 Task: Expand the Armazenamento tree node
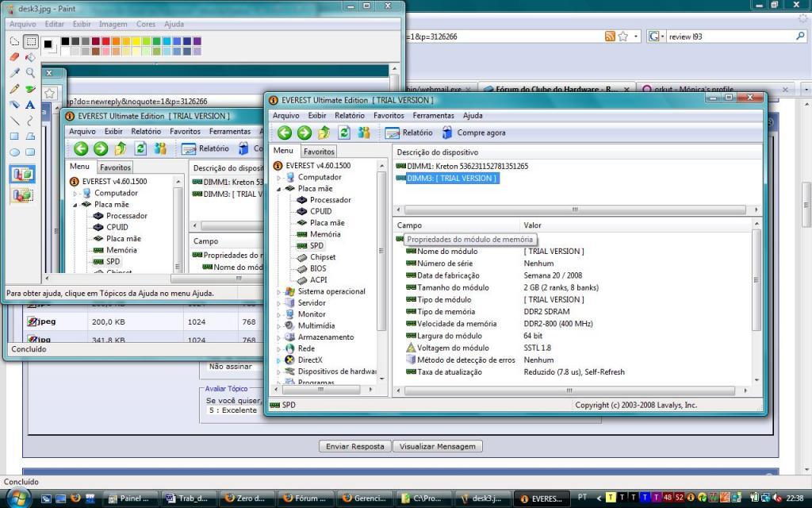point(278,337)
